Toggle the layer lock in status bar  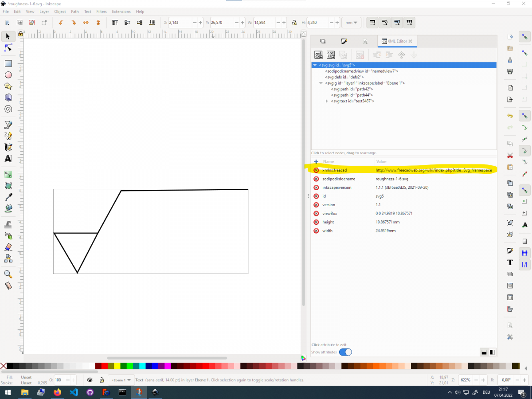(x=102, y=380)
